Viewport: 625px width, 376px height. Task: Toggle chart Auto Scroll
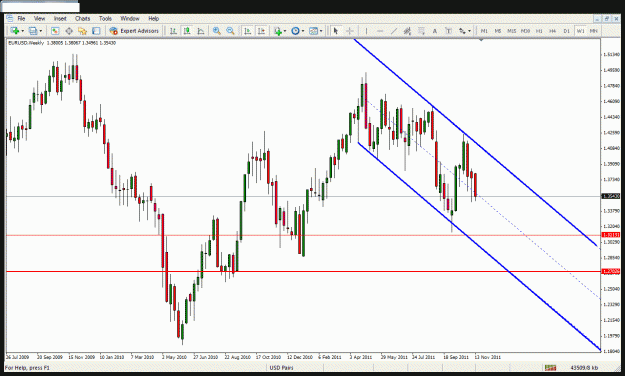coord(248,31)
